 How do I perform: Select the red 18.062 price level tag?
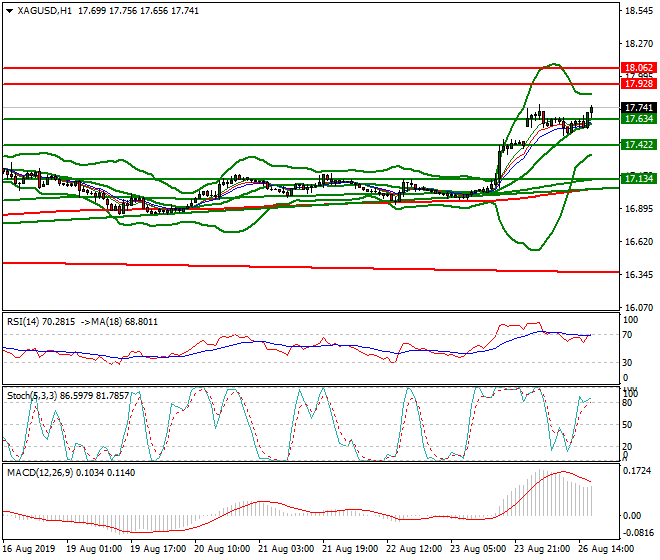click(638, 68)
